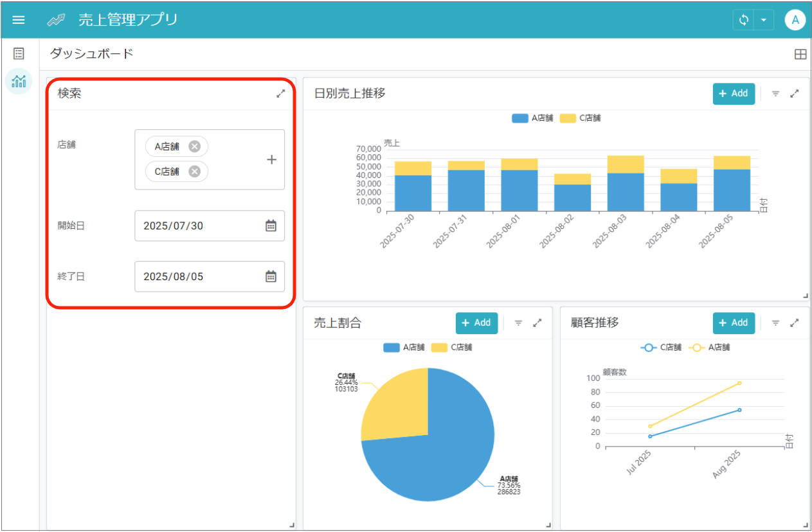The width and height of the screenshot is (812, 532).
Task: Expand 売上割合 chart to fullscreen
Action: [537, 323]
